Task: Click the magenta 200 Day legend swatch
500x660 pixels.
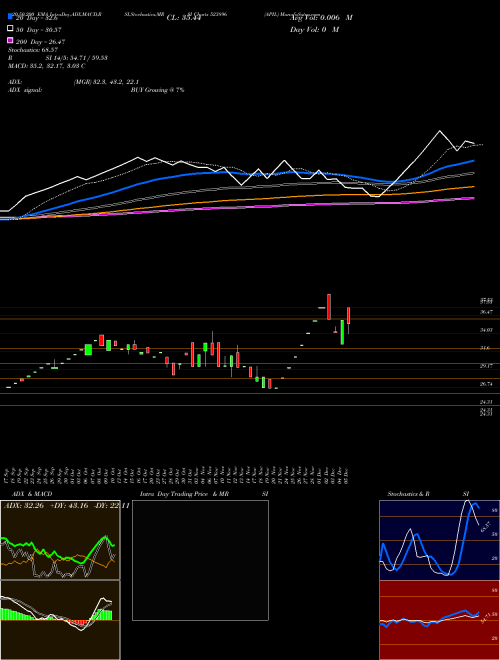Action: 10,40
